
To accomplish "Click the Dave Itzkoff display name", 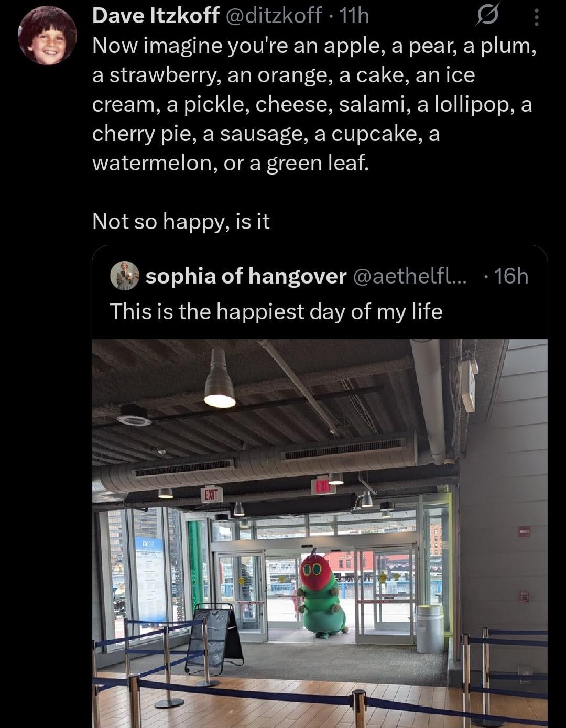I will point(156,17).
